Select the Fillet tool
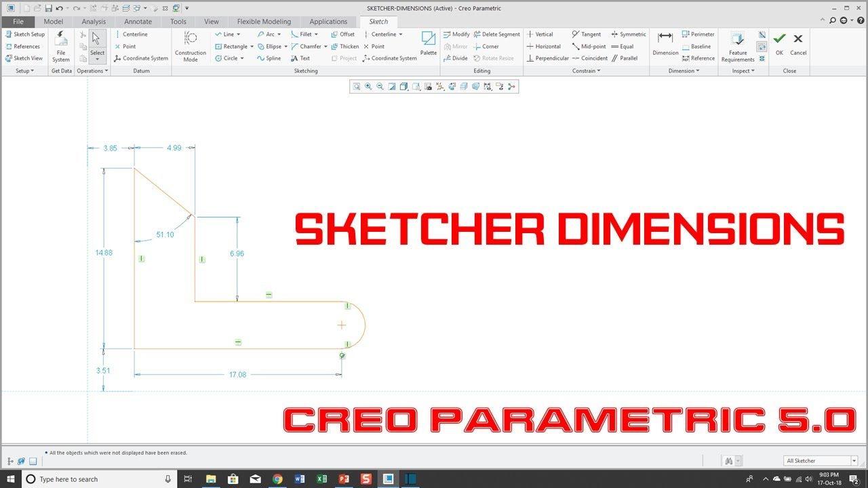Screen dimensions: 868x488 click(x=301, y=34)
